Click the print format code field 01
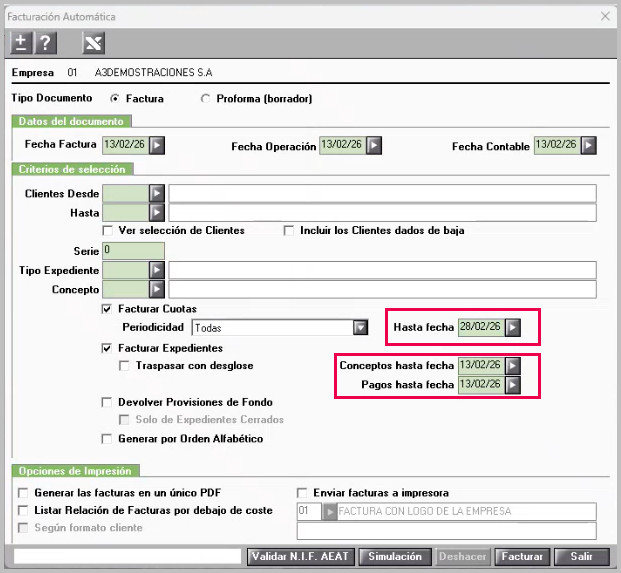The height and width of the screenshot is (573, 621). pyautogui.click(x=309, y=512)
